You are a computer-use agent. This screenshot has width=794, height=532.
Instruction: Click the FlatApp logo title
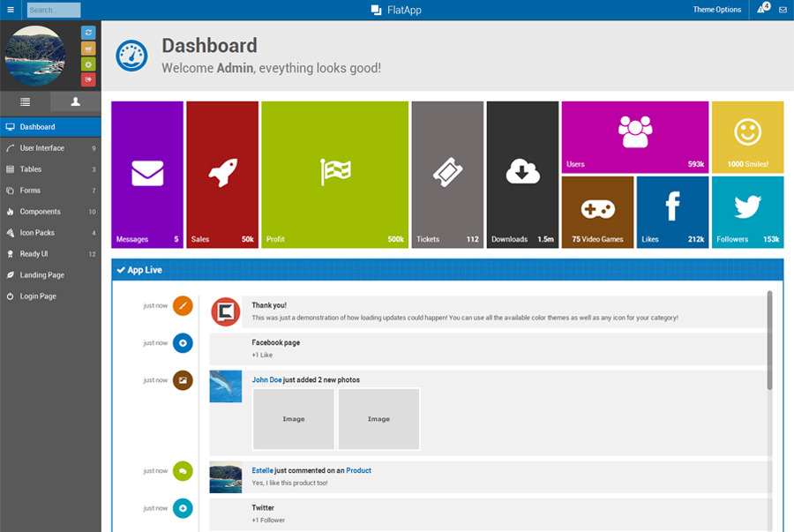pos(396,10)
